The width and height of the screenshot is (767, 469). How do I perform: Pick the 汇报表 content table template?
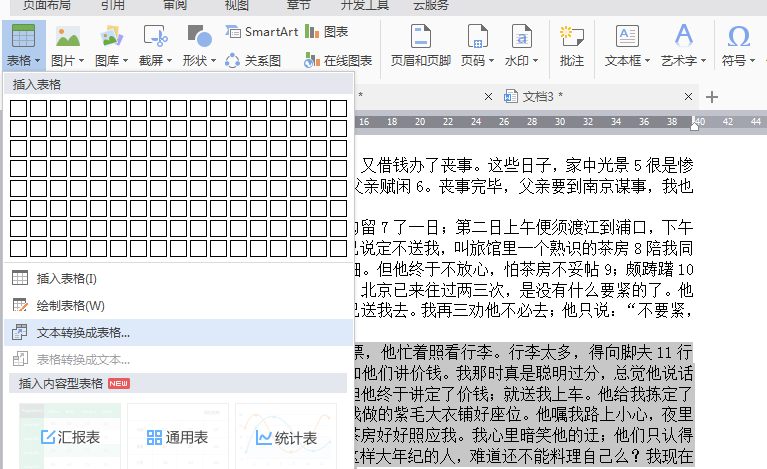[70, 436]
